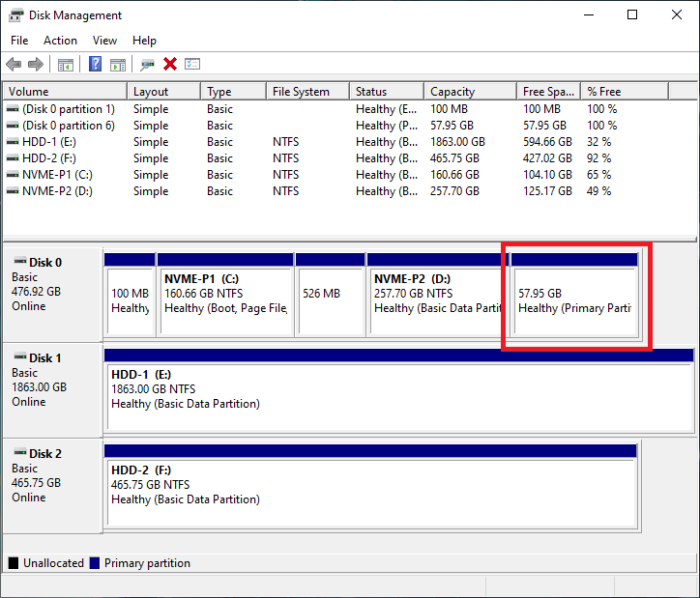The height and width of the screenshot is (598, 700).
Task: Click the Properties checklist toolbar icon
Action: 192,64
